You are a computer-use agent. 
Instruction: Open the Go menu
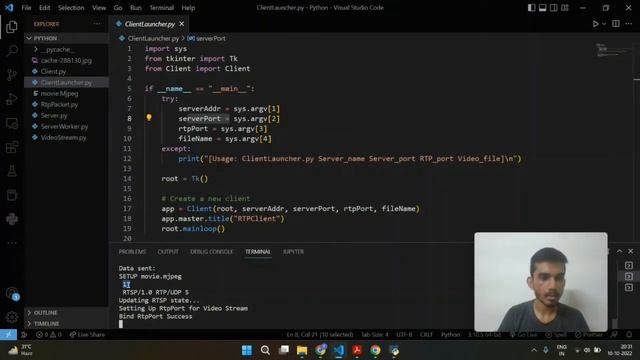point(118,8)
